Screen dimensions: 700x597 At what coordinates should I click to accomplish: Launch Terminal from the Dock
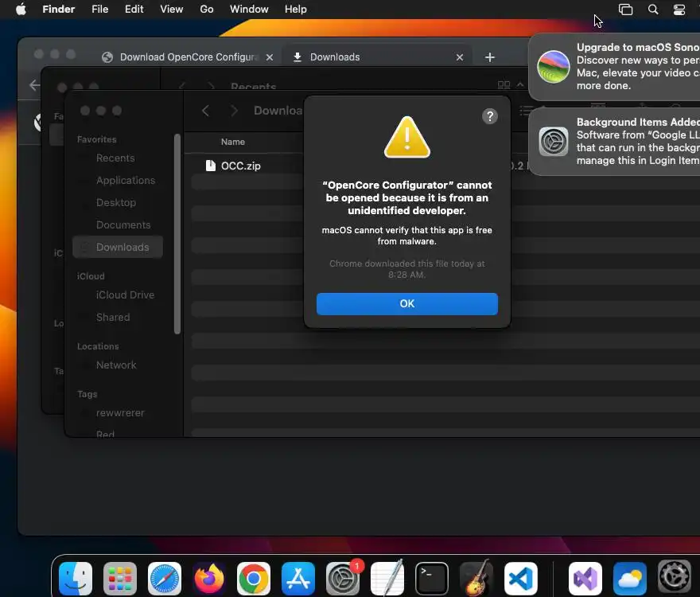tap(432, 579)
